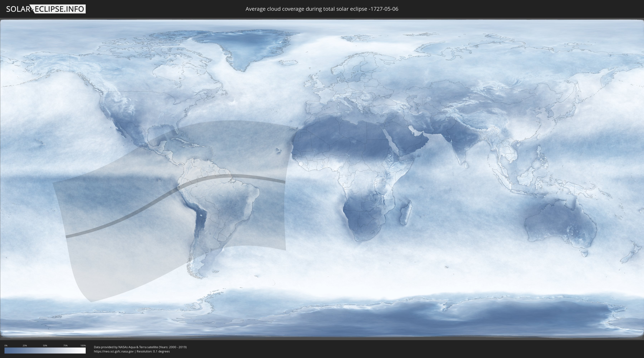This screenshot has width=644, height=358.
Task: Click the SOLAR-ECLIPSE.INFO logo
Action: pyautogui.click(x=46, y=9)
